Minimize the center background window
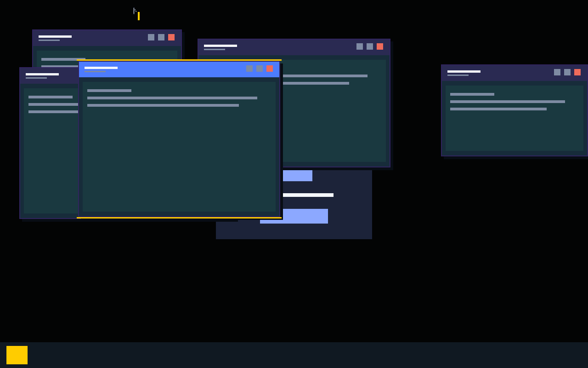Image resolution: width=588 pixels, height=368 pixels. [360, 46]
